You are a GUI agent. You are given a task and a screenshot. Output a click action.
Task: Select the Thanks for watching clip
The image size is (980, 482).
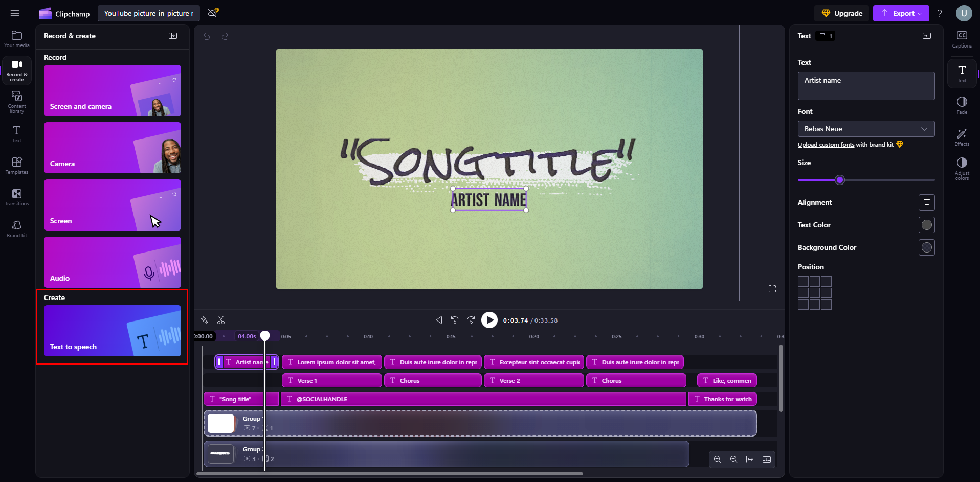(x=723, y=399)
